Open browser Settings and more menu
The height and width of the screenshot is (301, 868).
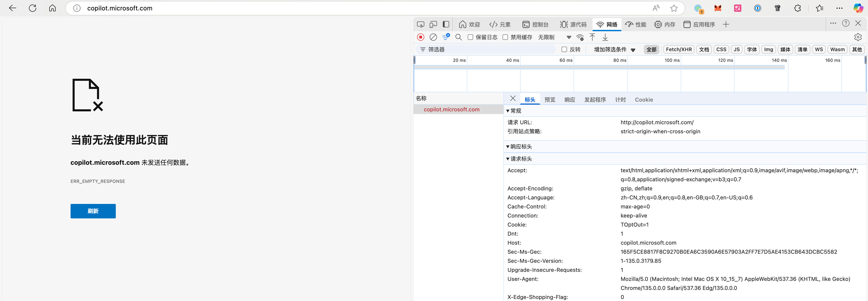(x=839, y=8)
